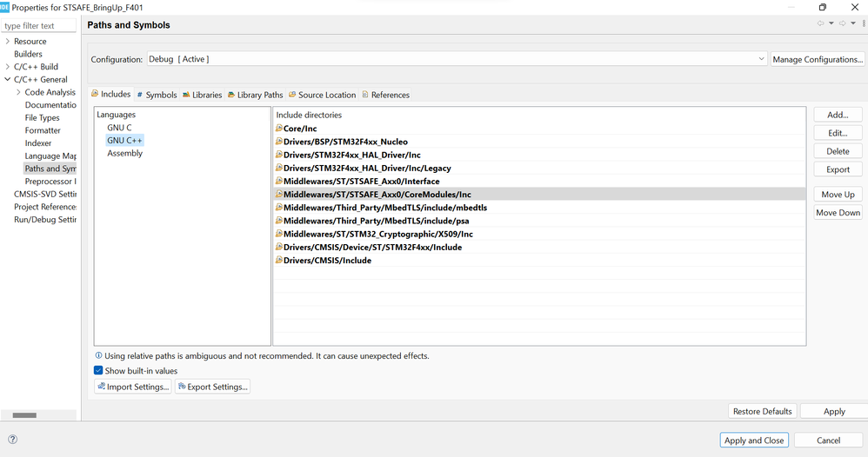The image size is (868, 457).
Task: Switch to the Includes tab
Action: coord(111,94)
